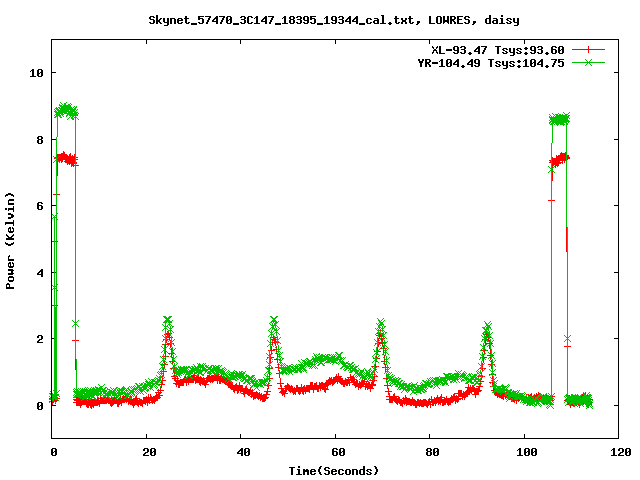Select x-axis tick label 120

(621, 452)
